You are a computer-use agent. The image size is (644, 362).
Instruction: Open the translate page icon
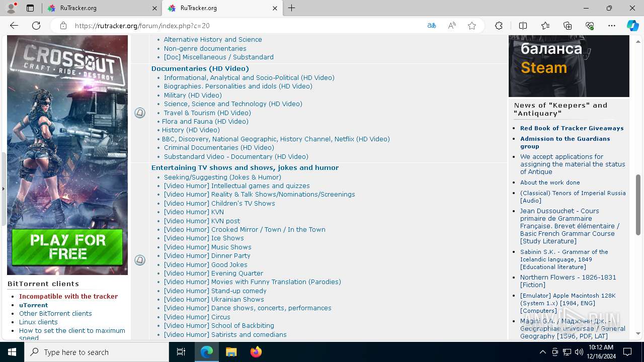coord(431,26)
